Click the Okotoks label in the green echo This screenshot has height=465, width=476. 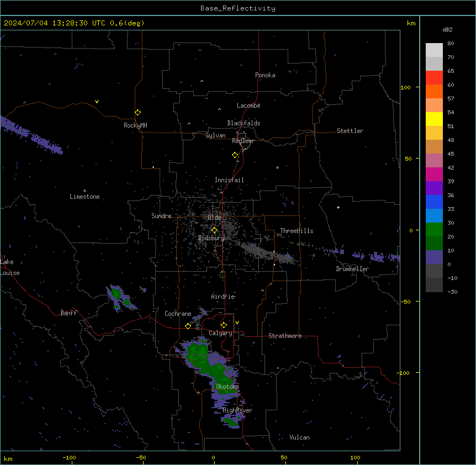[x=228, y=387]
